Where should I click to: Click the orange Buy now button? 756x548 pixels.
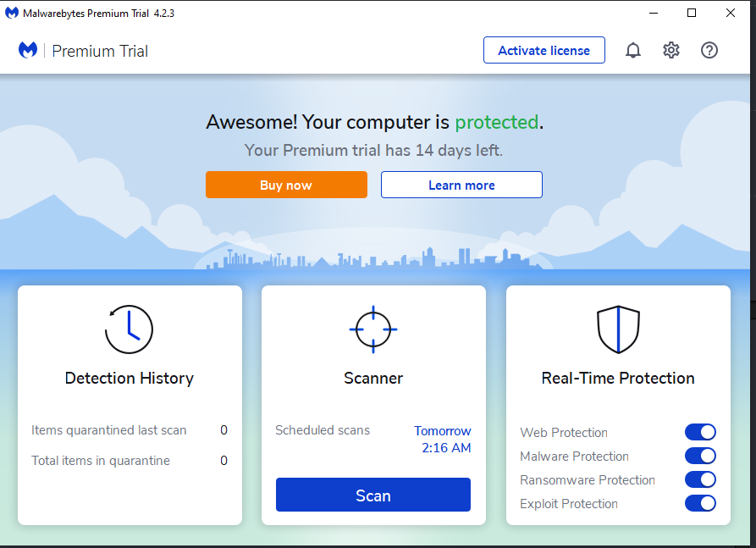tap(286, 185)
